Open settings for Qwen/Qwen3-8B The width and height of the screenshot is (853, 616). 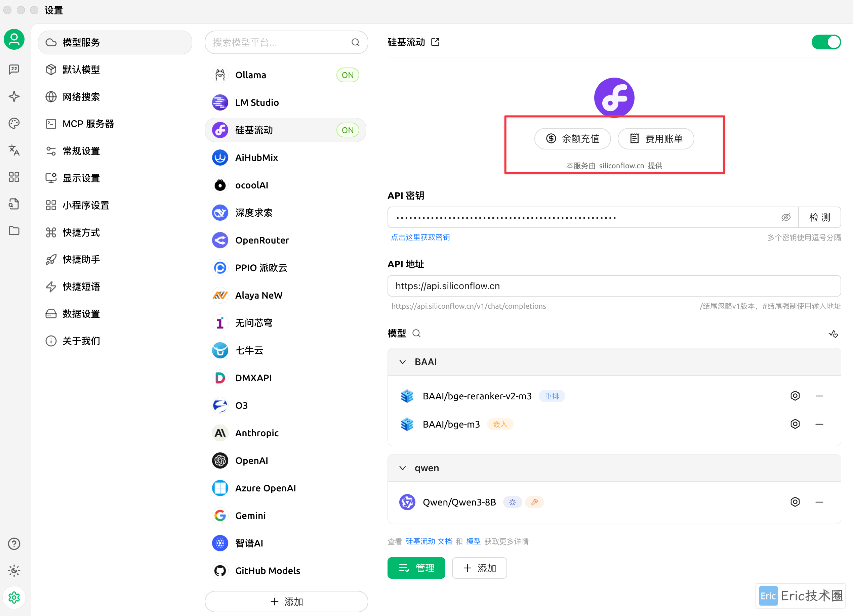click(x=795, y=502)
